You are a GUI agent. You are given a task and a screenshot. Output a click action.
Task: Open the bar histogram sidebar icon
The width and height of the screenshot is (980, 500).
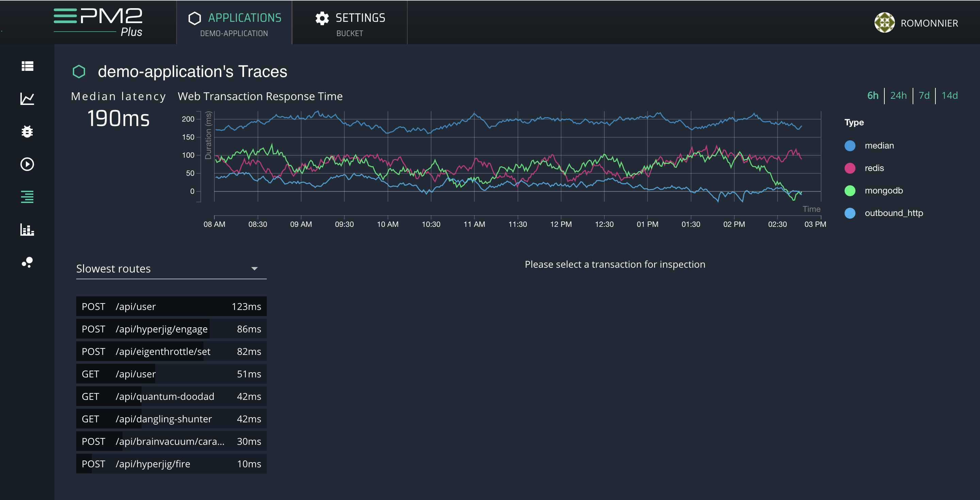(27, 230)
